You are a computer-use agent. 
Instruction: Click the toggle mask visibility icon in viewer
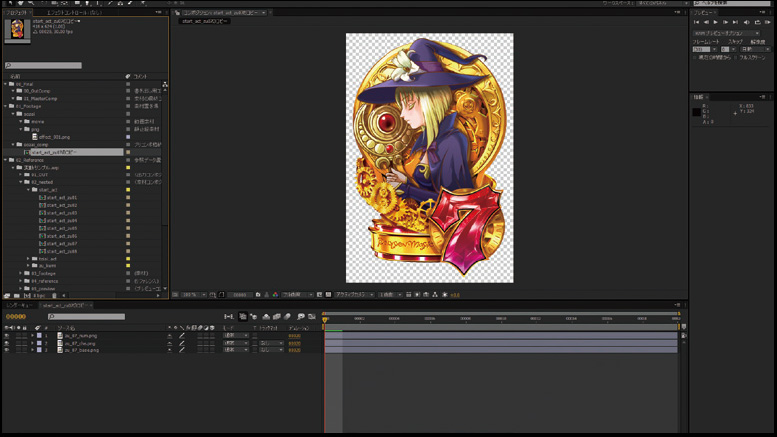coord(222,294)
